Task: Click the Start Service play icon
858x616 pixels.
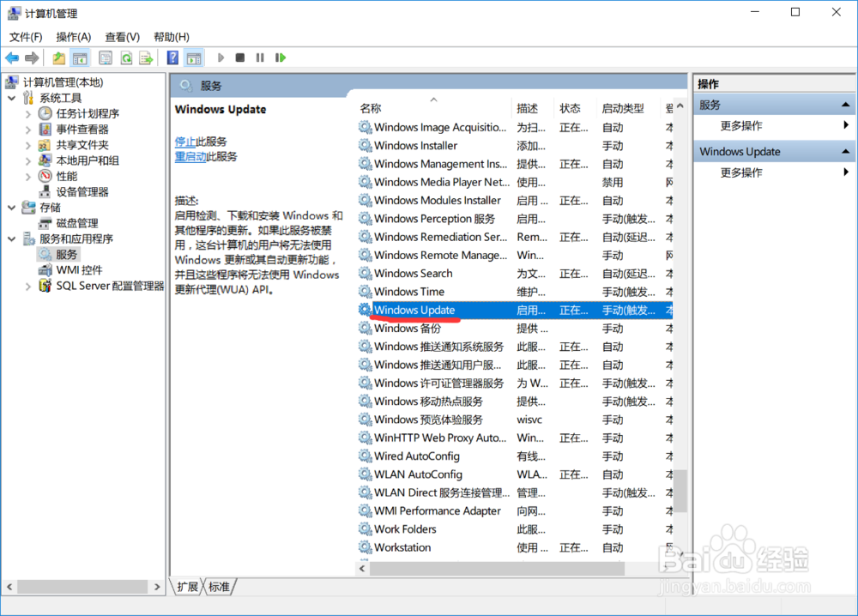Action: point(221,57)
